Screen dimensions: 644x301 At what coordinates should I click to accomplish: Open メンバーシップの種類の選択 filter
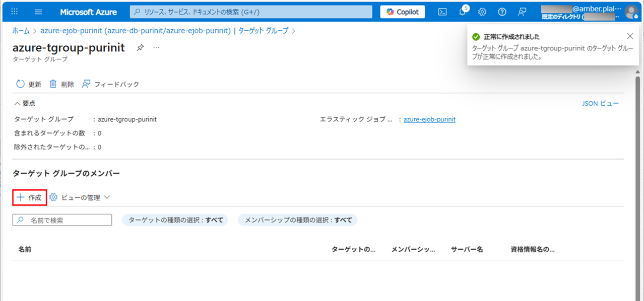(x=297, y=220)
